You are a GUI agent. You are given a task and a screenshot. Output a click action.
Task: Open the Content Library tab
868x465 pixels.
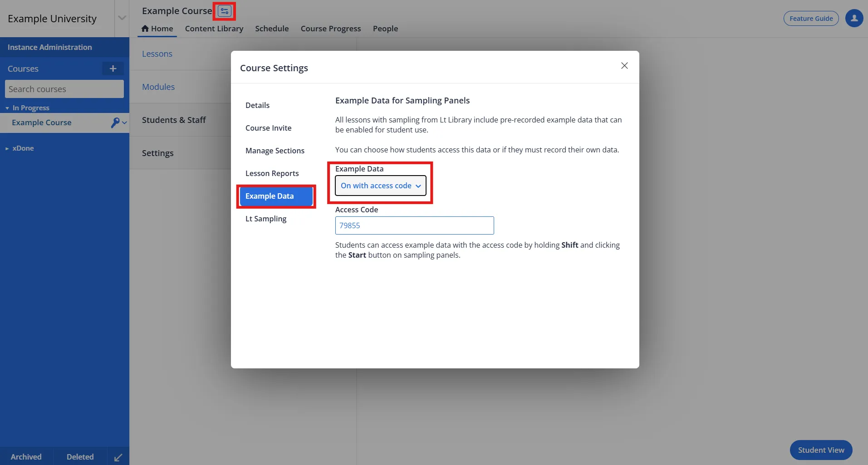214,28
